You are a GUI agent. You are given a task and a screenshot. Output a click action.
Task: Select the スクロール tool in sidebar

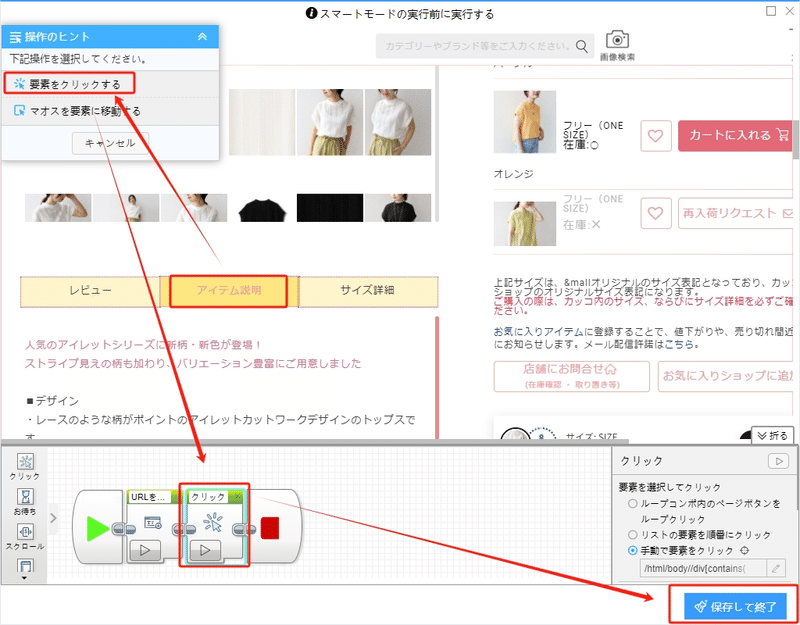tap(24, 536)
